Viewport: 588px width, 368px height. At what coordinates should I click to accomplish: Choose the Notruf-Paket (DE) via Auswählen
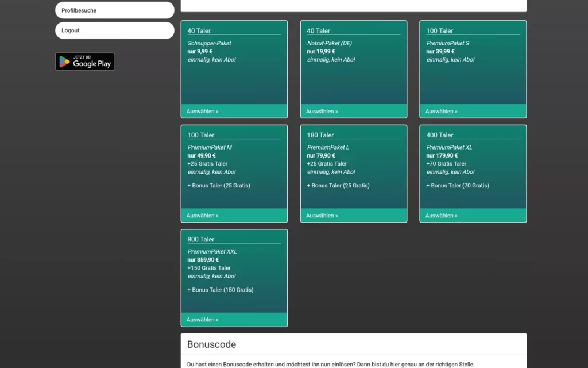tap(322, 111)
